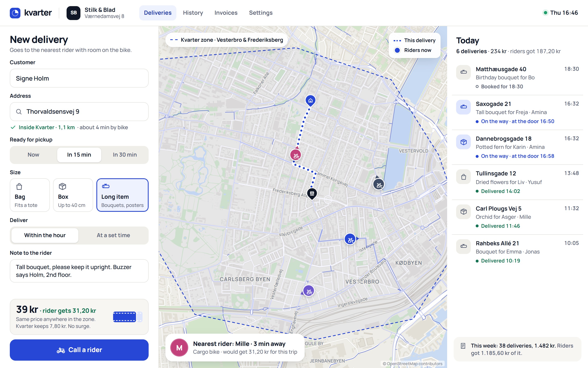Open the SB shop avatar
Image resolution: width=588 pixels, height=368 pixels.
(73, 13)
